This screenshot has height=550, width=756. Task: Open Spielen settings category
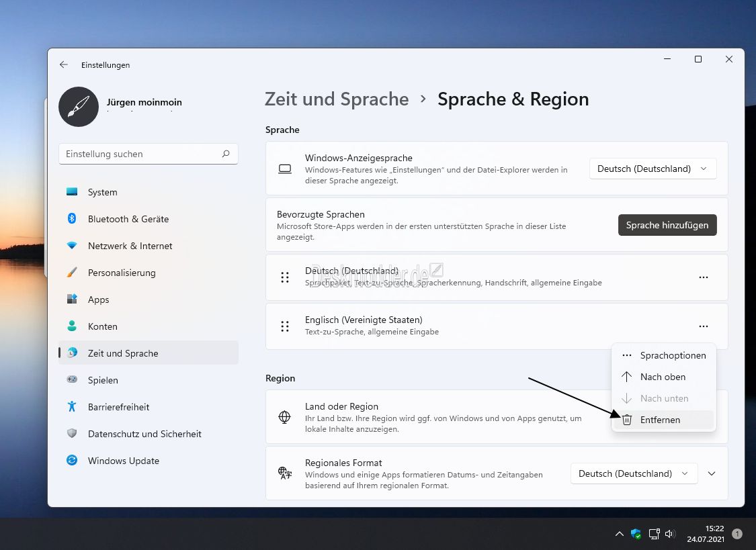point(149,379)
